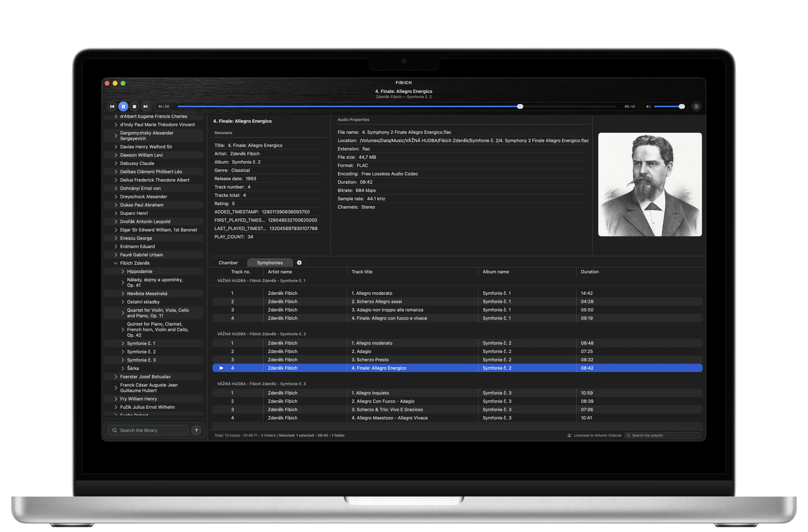This screenshot has height=532, width=808.
Task: Sort by the Duration column header
Action: 590,272
